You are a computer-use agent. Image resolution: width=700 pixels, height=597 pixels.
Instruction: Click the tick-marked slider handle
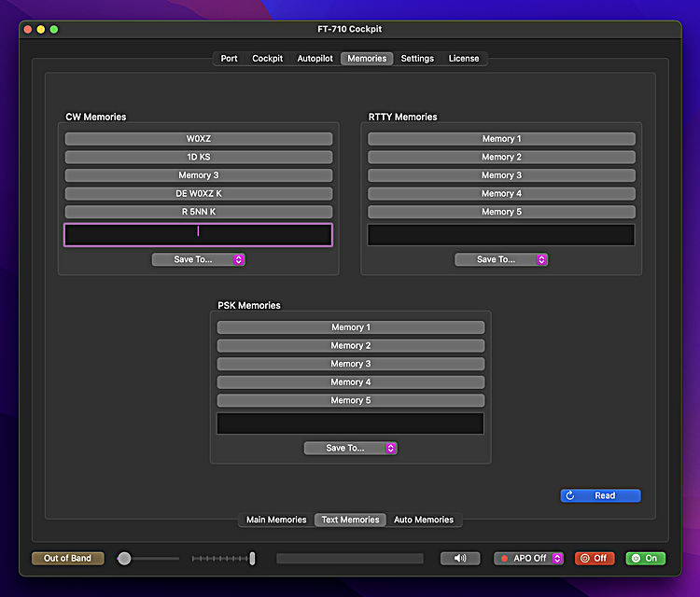coord(252,558)
